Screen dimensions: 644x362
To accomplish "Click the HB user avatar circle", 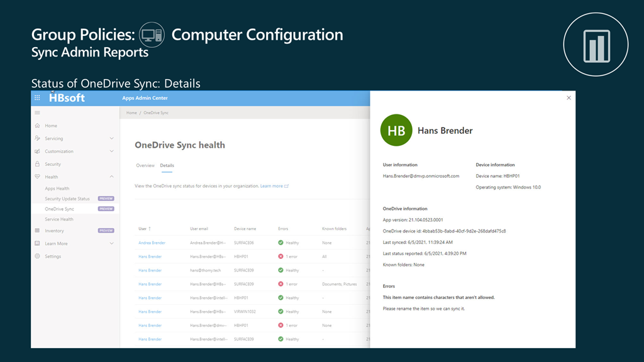I will coord(396,131).
